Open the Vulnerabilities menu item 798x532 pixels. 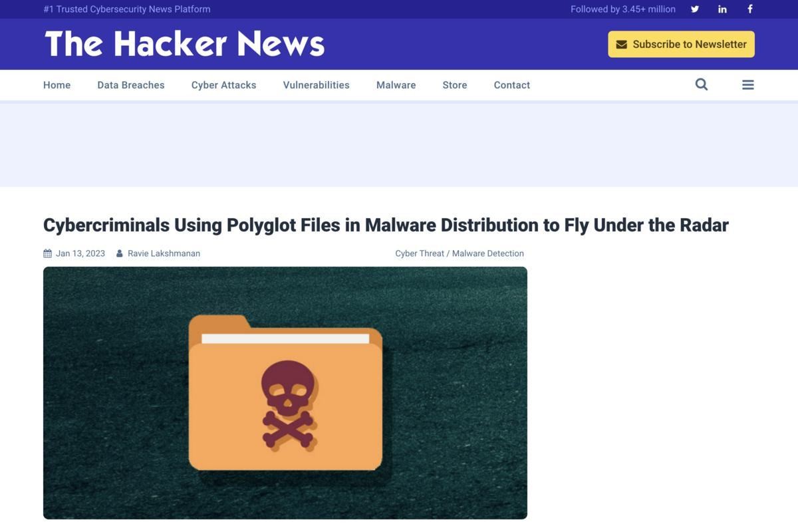point(317,85)
